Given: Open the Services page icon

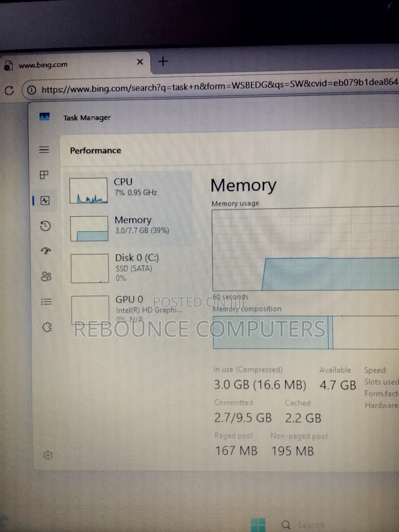Looking at the screenshot, I should click(47, 327).
